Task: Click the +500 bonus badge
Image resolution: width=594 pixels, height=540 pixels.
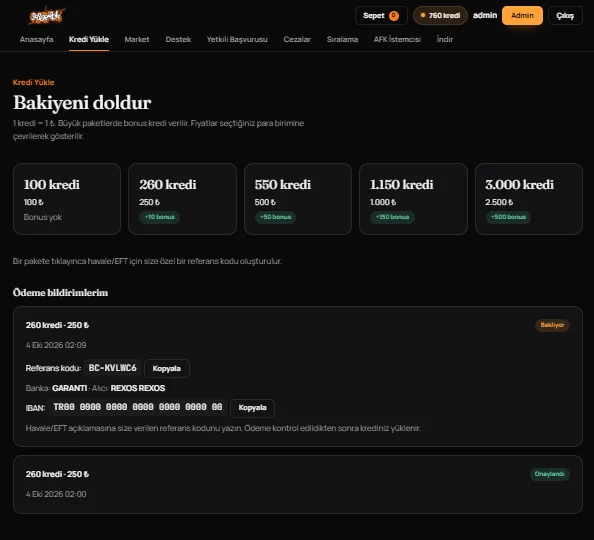Action: pos(508,217)
